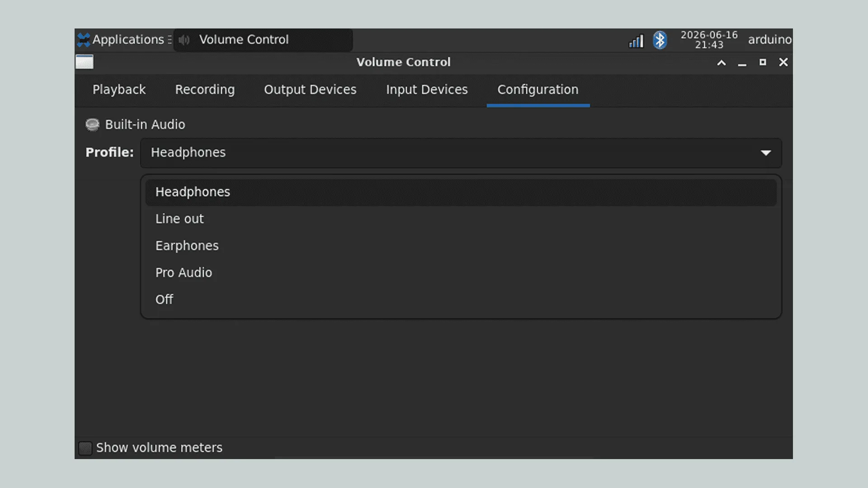Choose Headphones profile in the list
868x488 pixels.
pos(461,192)
